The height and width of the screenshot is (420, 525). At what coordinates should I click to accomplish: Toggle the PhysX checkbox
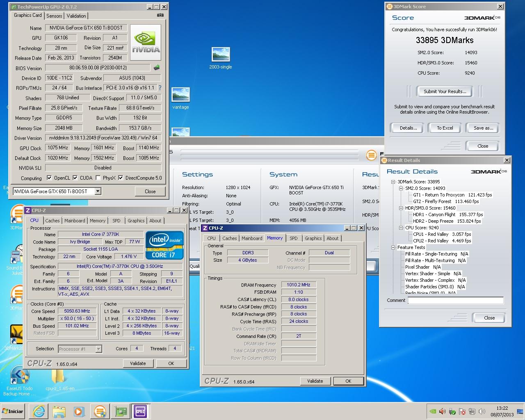click(x=98, y=178)
